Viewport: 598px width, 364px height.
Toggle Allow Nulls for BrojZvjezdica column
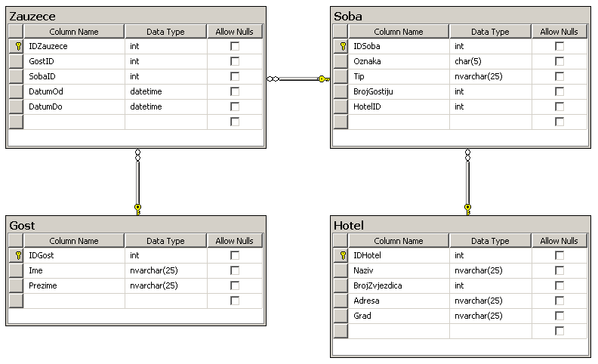[x=559, y=285]
